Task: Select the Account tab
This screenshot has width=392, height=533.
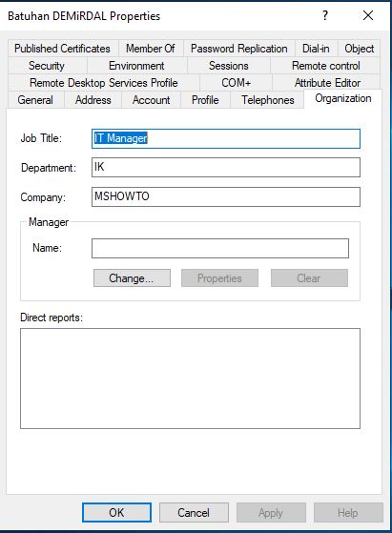Action: click(x=151, y=100)
